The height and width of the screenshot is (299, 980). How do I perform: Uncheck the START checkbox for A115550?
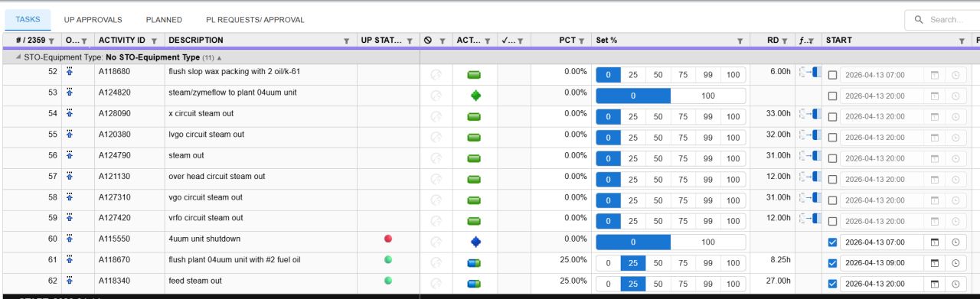[x=832, y=242]
